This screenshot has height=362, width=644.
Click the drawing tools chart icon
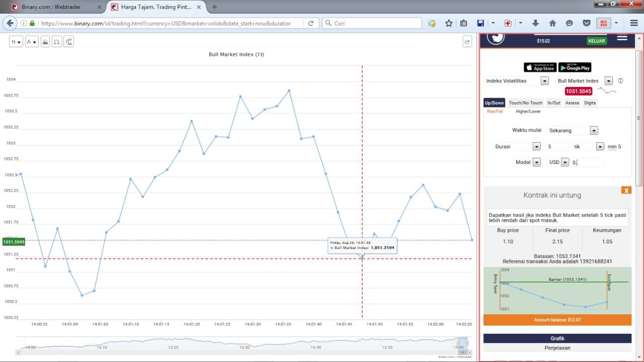coord(68,42)
